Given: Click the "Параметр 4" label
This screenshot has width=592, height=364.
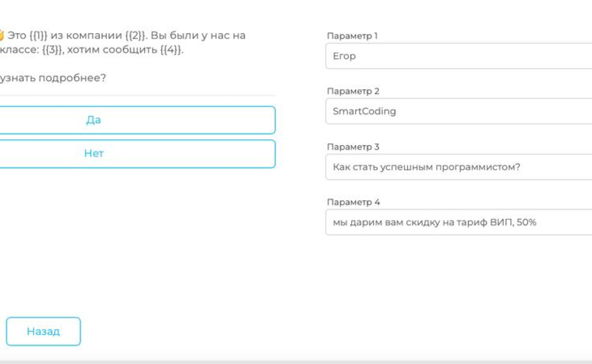Looking at the screenshot, I should pyautogui.click(x=353, y=202).
